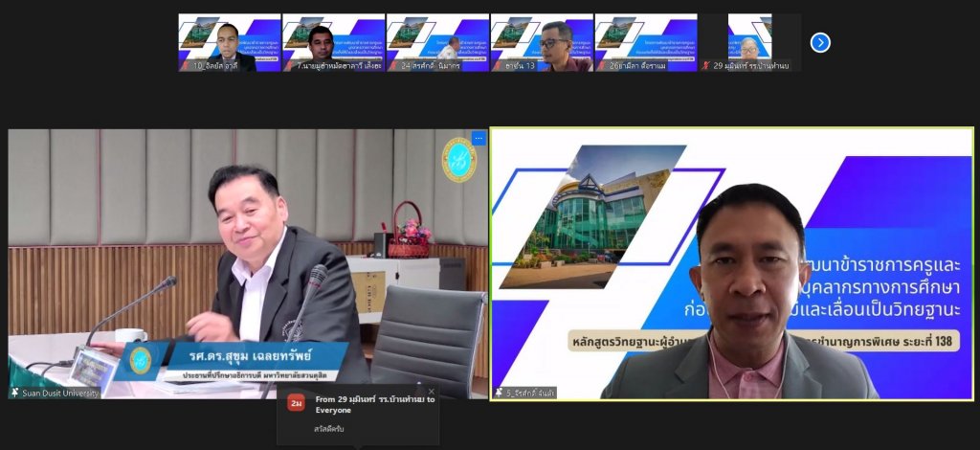
Task: Click the chat message text in the popup
Action: (x=327, y=428)
